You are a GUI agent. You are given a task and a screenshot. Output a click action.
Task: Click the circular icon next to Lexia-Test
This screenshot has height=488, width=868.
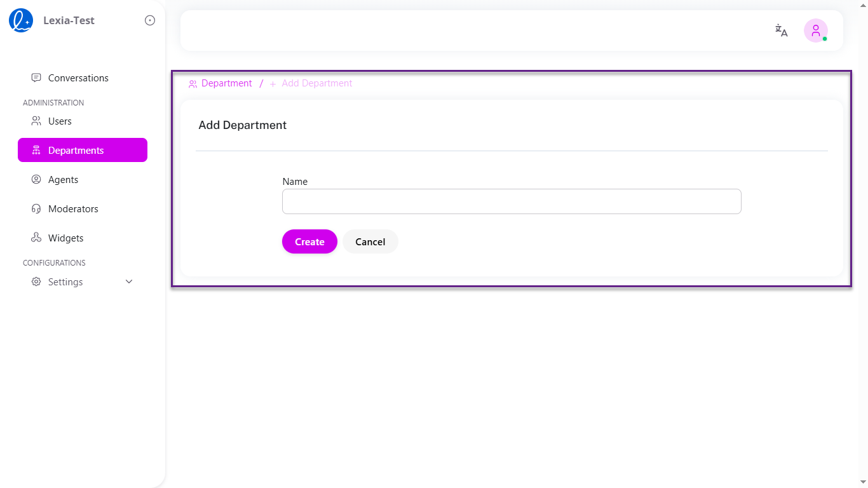coord(149,20)
